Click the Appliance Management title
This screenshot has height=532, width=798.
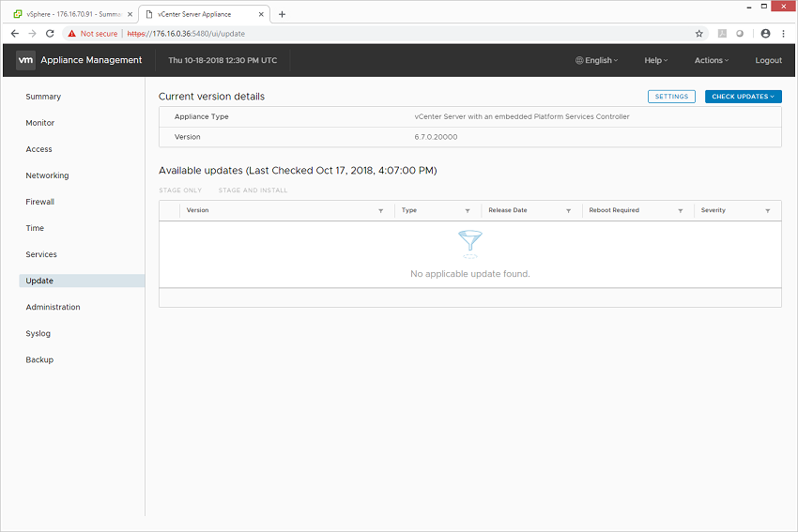click(x=91, y=60)
